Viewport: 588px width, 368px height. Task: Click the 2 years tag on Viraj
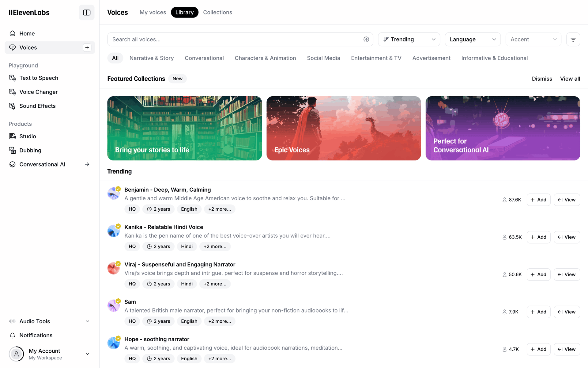pyautogui.click(x=158, y=284)
